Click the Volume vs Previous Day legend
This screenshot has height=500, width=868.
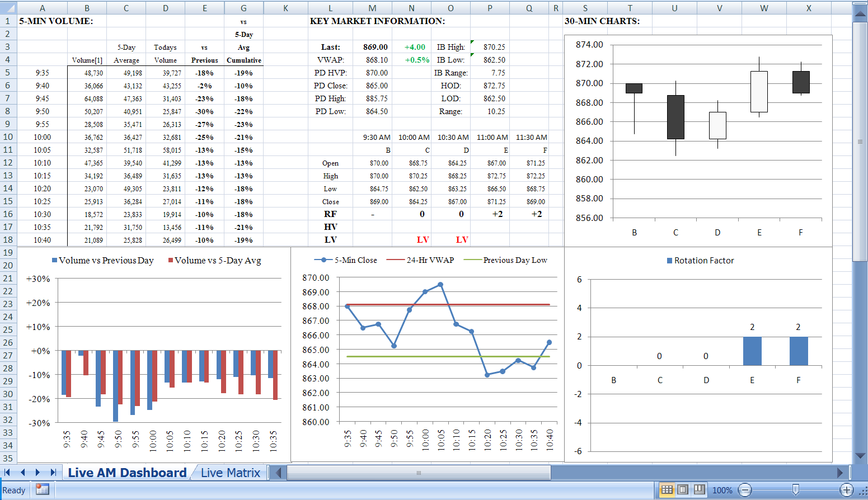(x=102, y=261)
